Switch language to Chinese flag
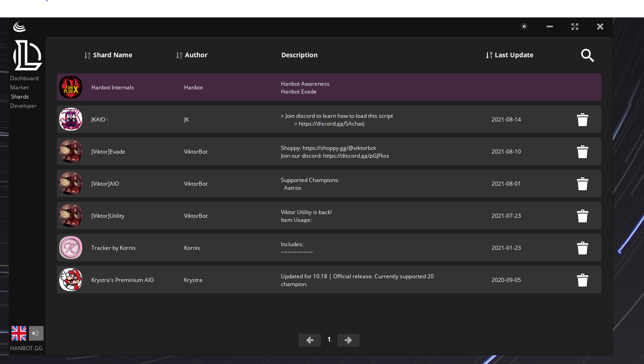 point(36,333)
